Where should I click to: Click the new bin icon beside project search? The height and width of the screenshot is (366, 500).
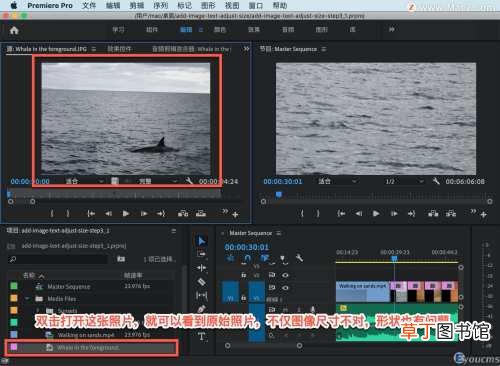click(121, 259)
